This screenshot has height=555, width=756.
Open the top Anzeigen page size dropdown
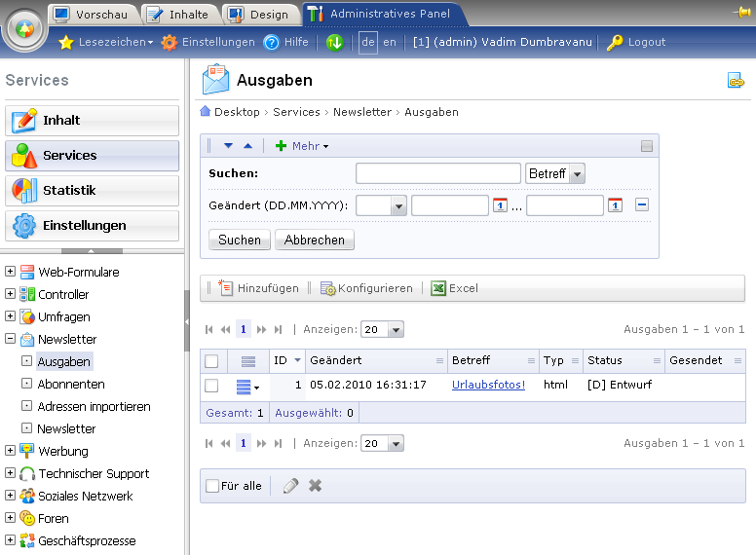click(382, 330)
